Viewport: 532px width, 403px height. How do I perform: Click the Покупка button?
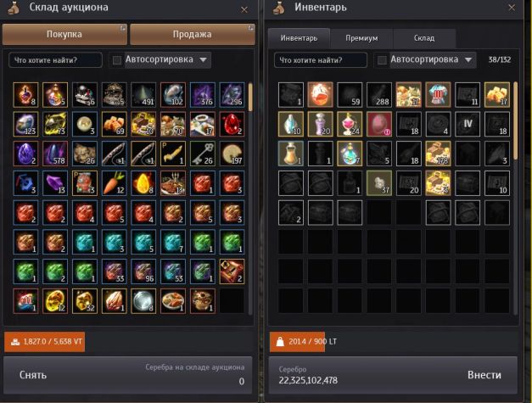coord(64,34)
